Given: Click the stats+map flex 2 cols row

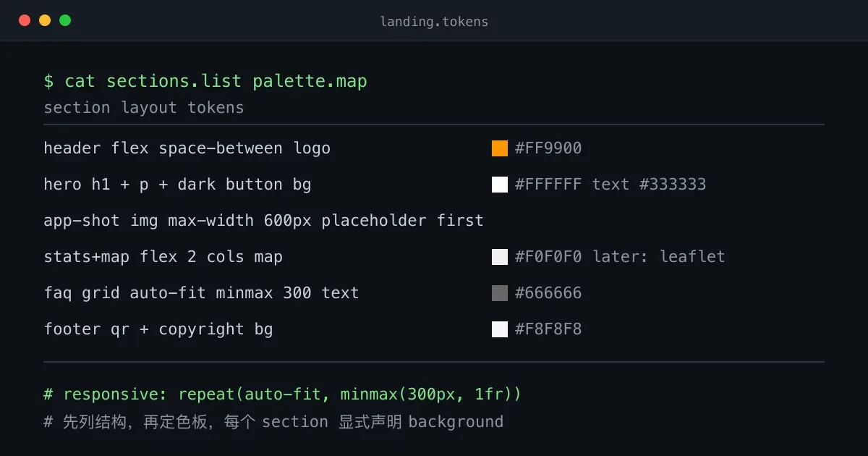Looking at the screenshot, I should pyautogui.click(x=434, y=257).
